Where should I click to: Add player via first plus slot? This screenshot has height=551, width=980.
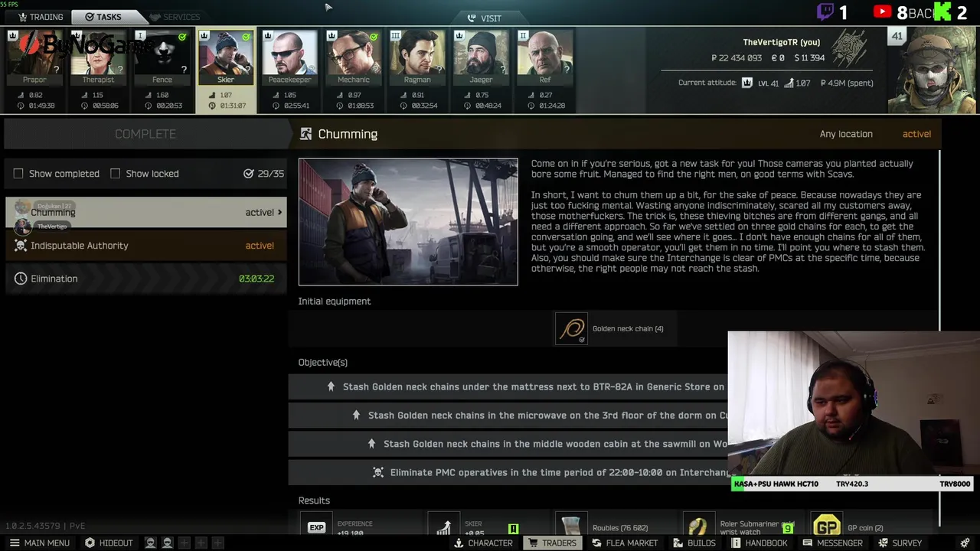pos(184,543)
